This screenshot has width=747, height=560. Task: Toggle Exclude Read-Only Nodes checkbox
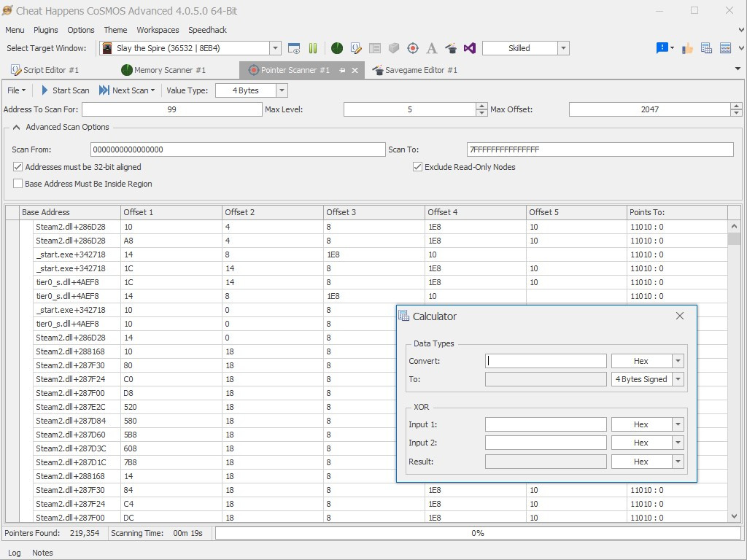(417, 167)
